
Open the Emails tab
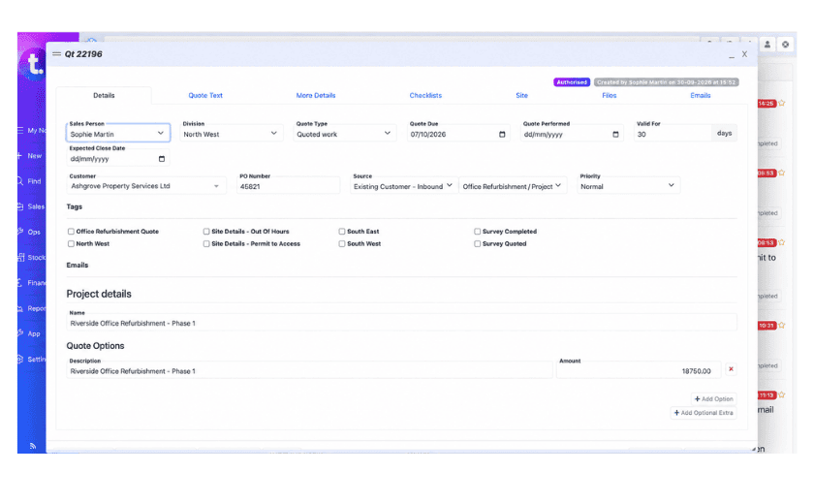[701, 96]
